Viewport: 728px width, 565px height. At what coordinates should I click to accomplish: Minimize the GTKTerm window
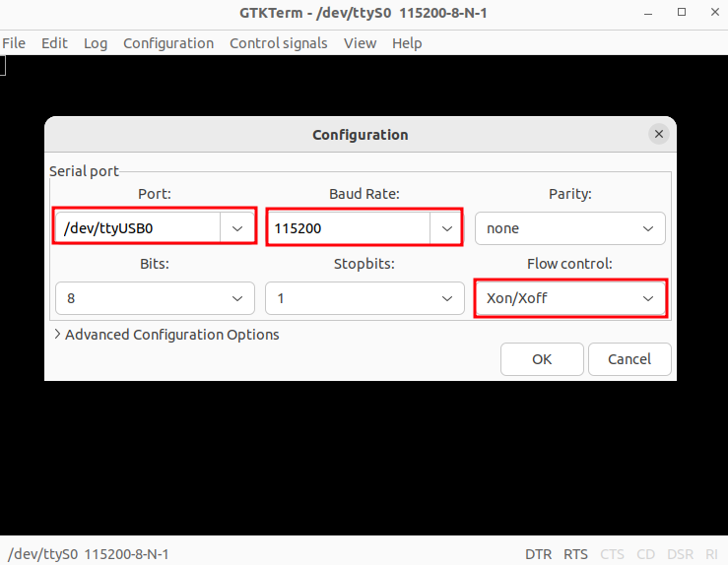point(648,13)
